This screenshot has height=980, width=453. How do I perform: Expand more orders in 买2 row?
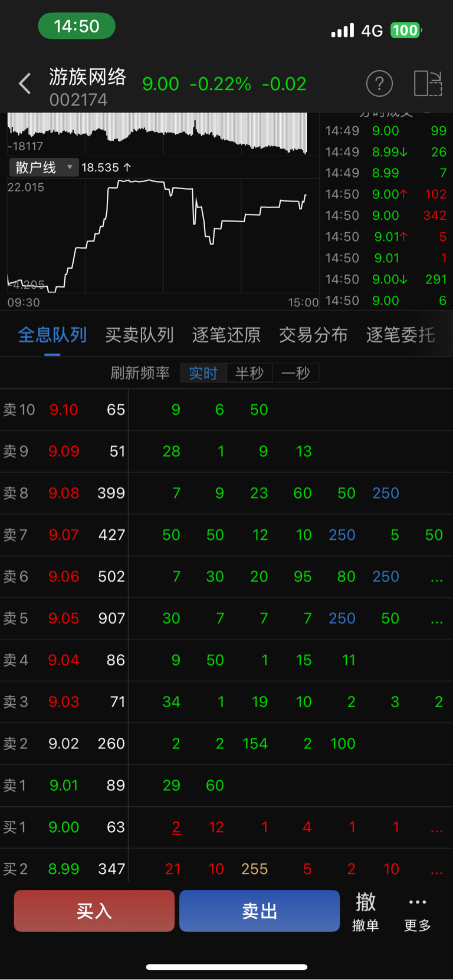[436, 870]
